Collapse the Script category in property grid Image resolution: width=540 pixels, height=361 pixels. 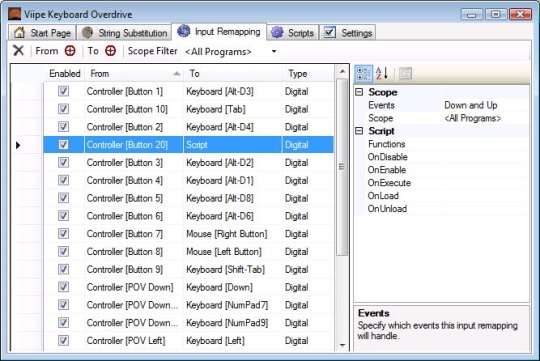point(359,131)
